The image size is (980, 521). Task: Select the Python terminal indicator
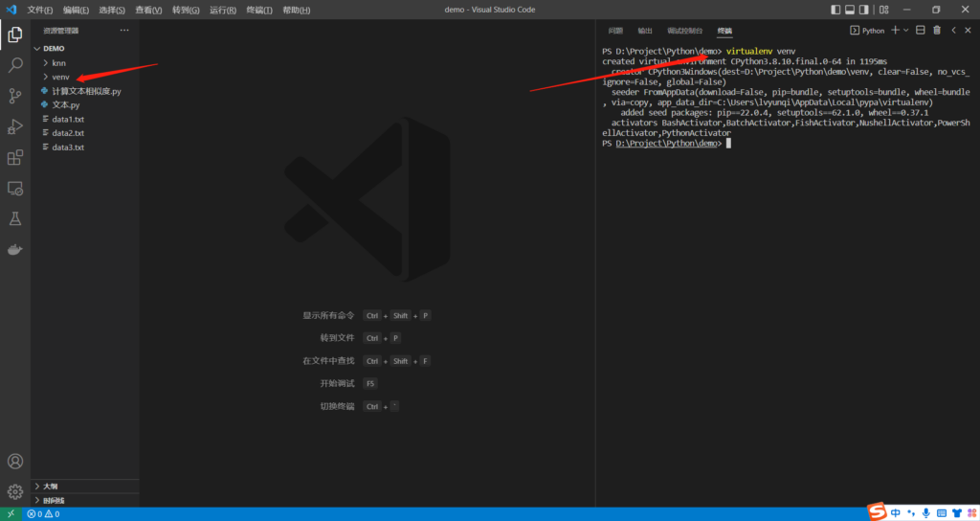[867, 31]
